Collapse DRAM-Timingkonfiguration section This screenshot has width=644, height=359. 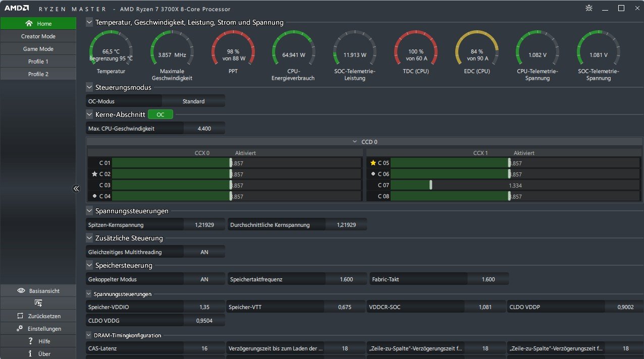click(89, 335)
